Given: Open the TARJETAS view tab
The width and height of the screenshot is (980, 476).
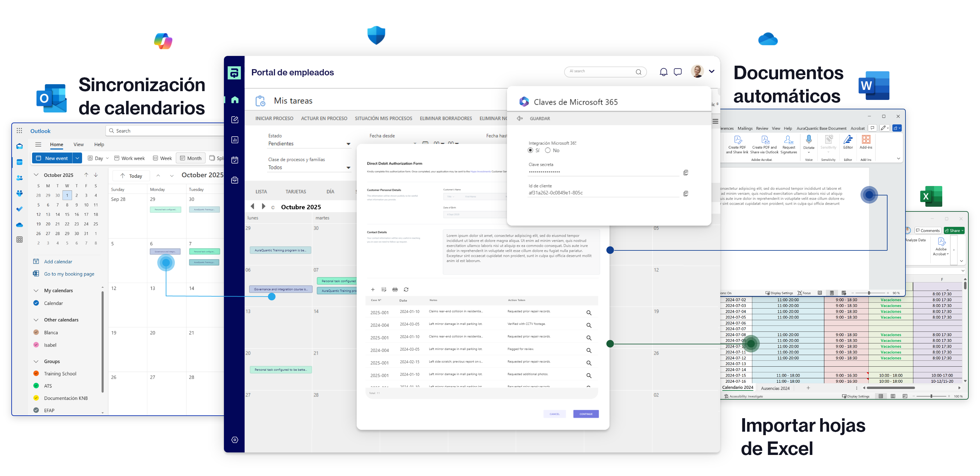Looking at the screenshot, I should click(x=296, y=192).
